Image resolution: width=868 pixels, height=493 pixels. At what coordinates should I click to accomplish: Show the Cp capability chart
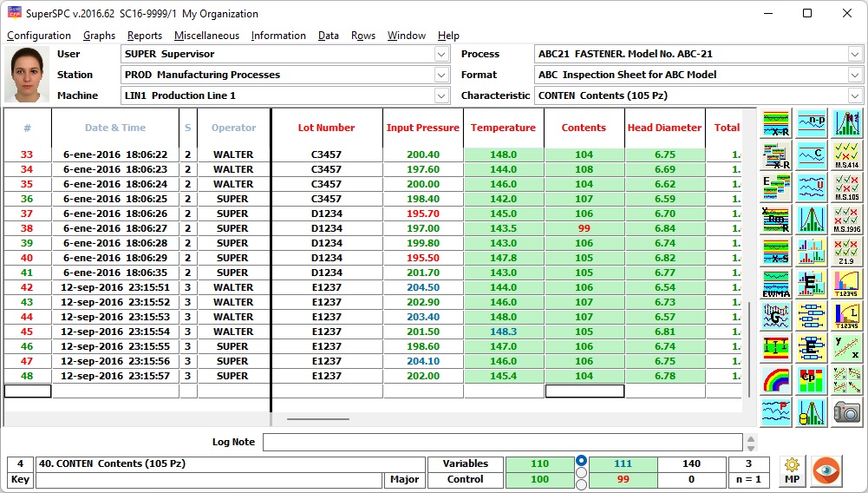click(x=811, y=379)
